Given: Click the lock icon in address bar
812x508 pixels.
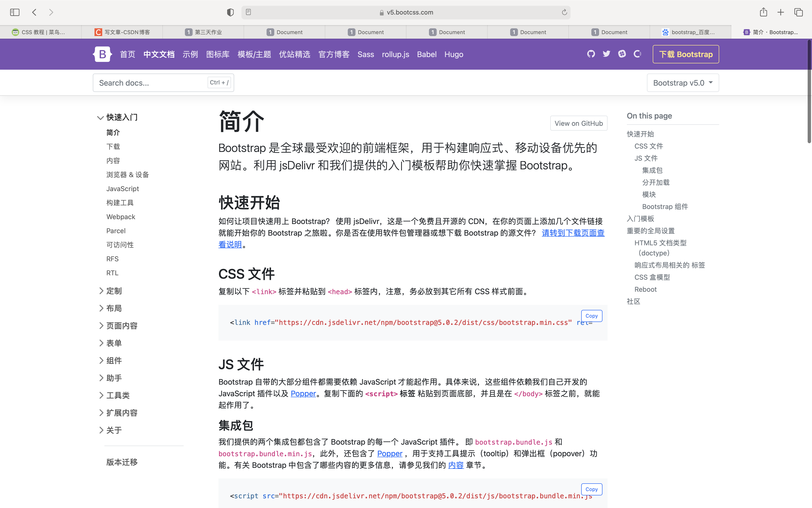Looking at the screenshot, I should 382,12.
